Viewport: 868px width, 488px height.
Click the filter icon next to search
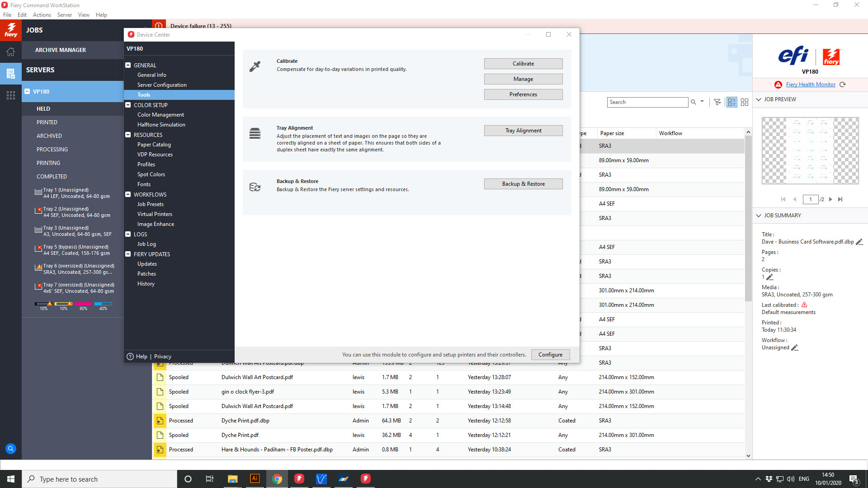pos(717,102)
